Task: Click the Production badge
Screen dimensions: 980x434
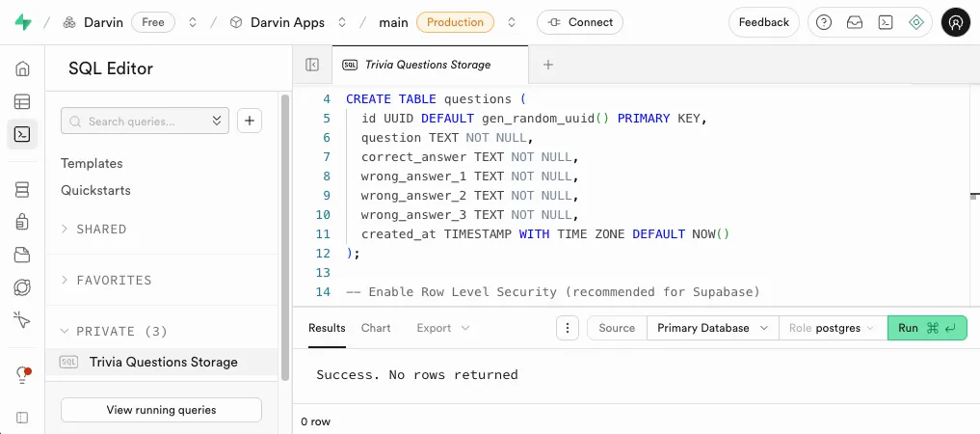Action: (455, 22)
